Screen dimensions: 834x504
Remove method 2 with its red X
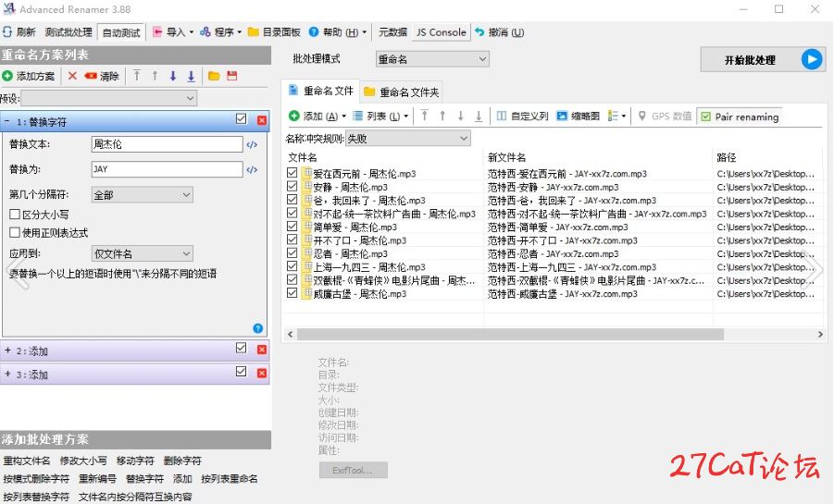coord(262,350)
